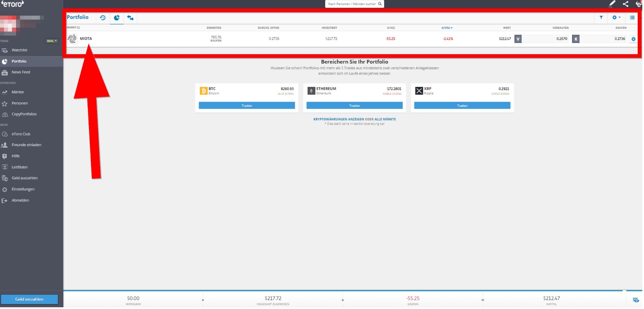Expand the REAL account mode dropdown
644x309 pixels.
click(52, 41)
